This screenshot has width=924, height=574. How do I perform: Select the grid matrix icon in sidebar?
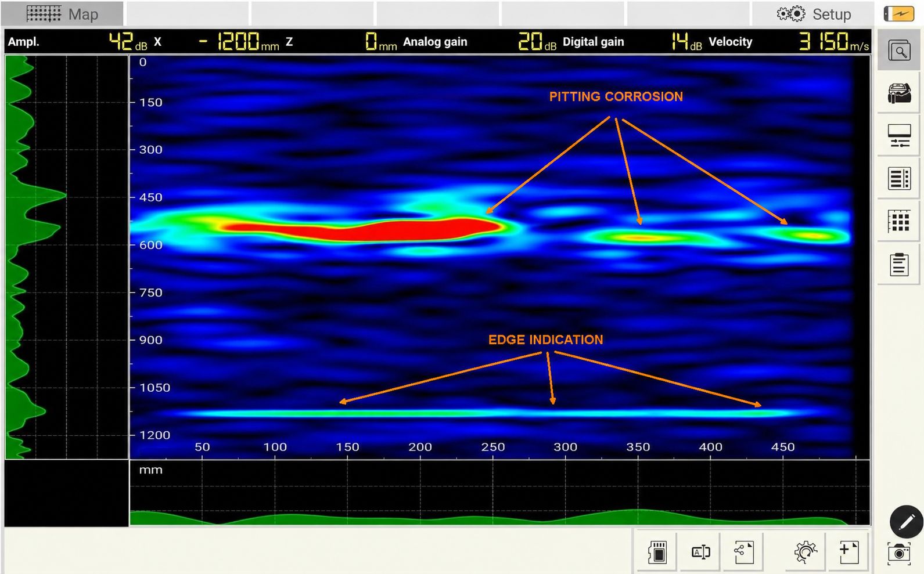899,221
